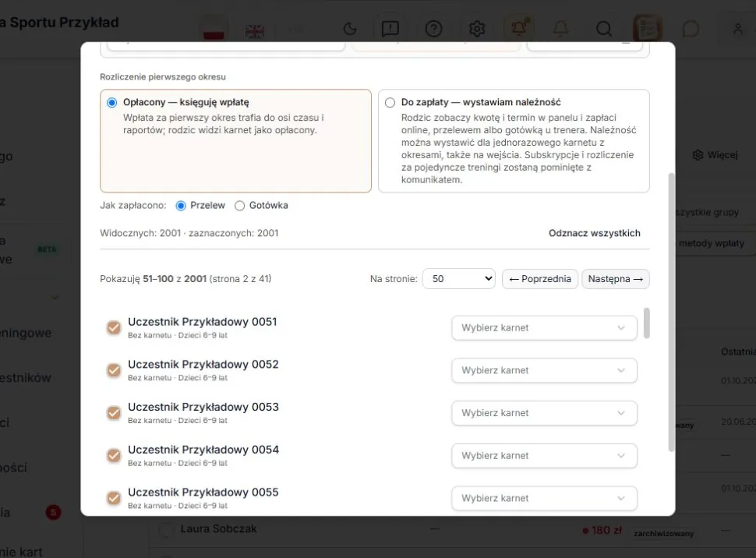Open 'Wybierz karnet' dropdown for Uczestnik 0054
The image size is (756, 558).
pos(544,456)
